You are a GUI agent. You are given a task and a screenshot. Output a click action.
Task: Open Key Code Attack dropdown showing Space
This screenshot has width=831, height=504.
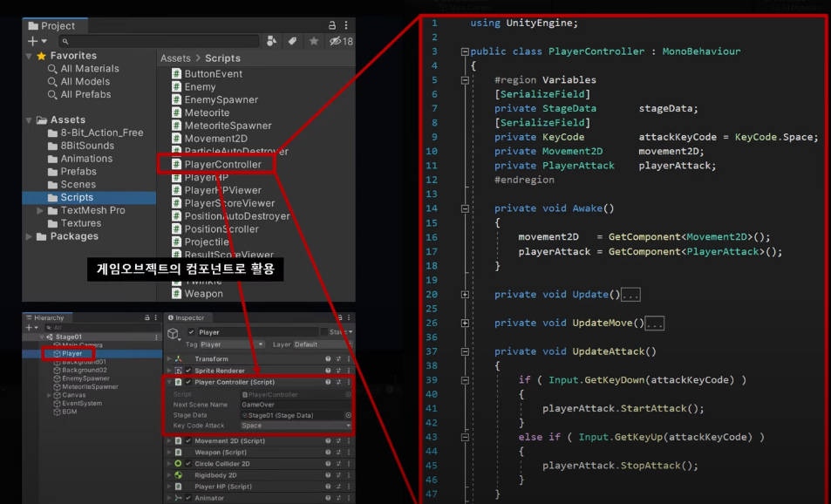tap(296, 426)
